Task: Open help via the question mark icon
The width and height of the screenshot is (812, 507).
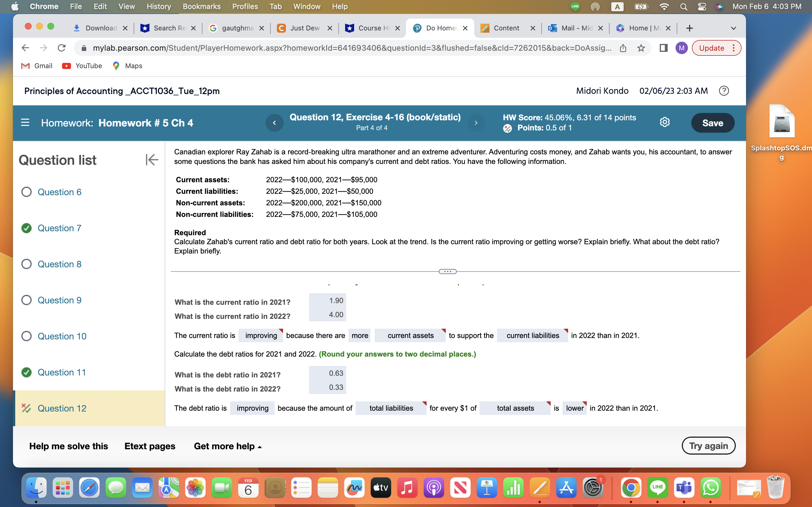Action: click(x=724, y=91)
